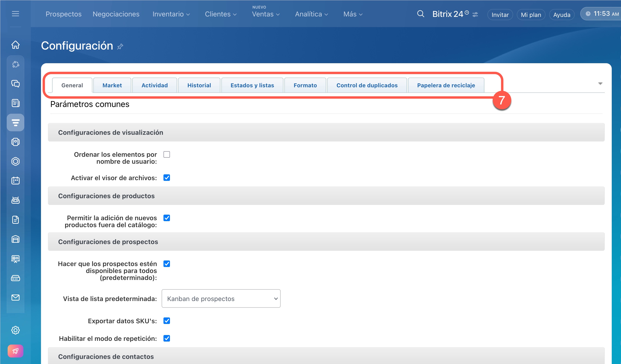Click the mail envelope sidebar icon

coord(16,298)
